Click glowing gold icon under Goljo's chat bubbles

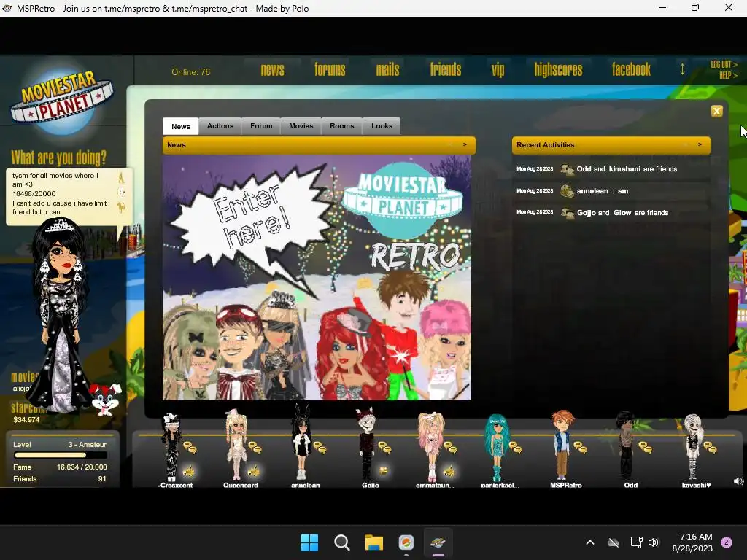point(383,471)
